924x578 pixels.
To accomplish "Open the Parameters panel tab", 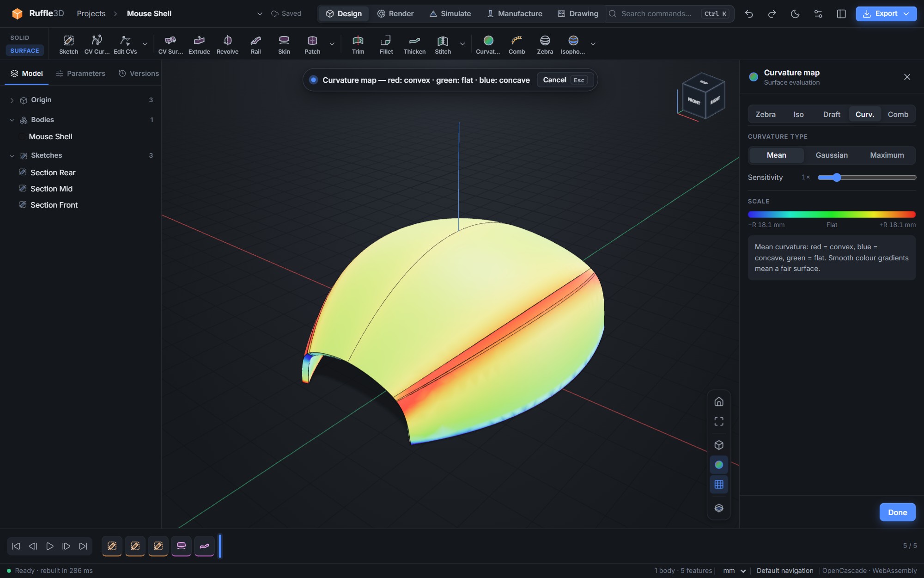I will point(81,74).
